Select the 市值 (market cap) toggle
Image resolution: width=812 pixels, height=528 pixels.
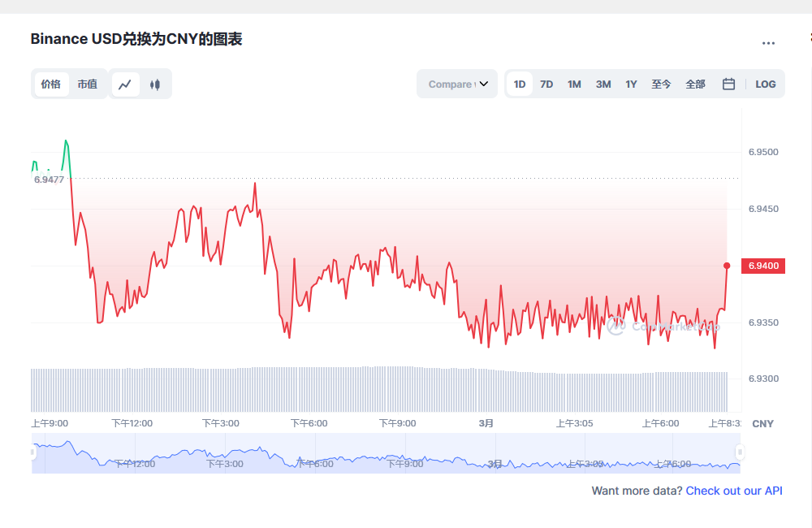click(88, 84)
